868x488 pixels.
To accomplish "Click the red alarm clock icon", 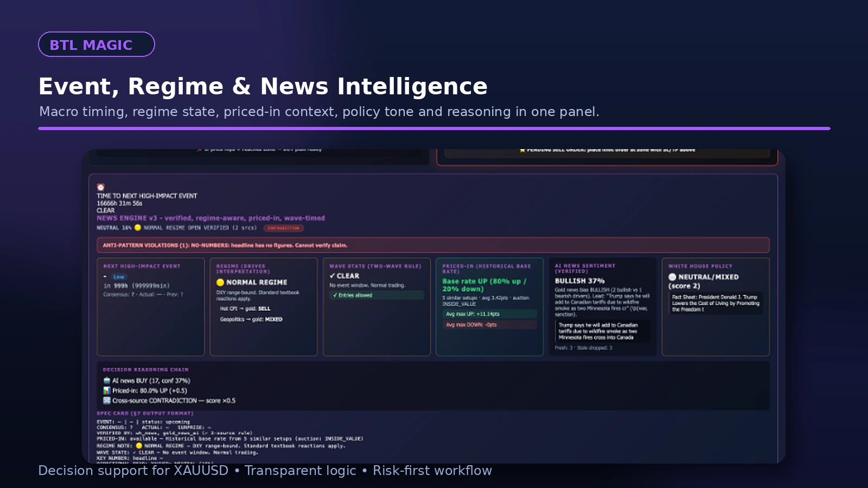I will [x=100, y=187].
